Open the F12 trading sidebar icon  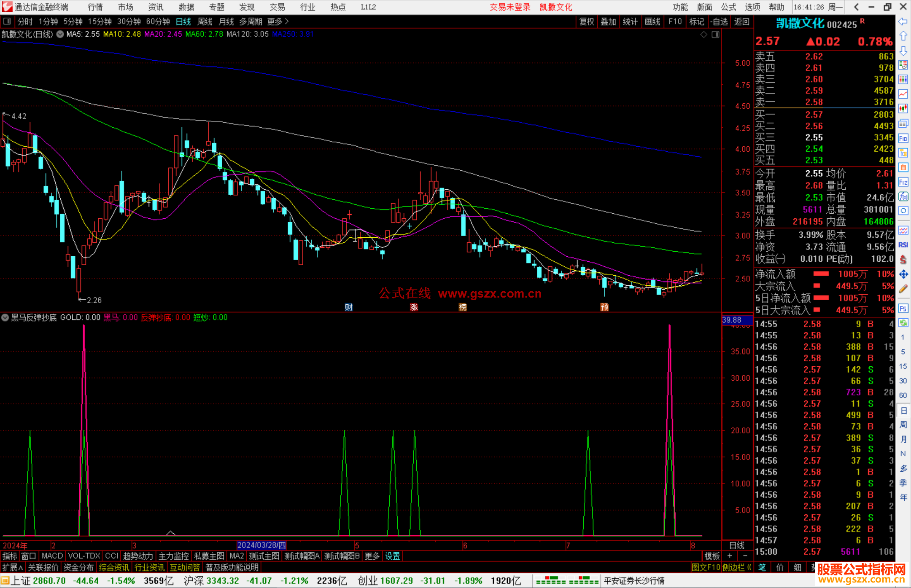point(903,182)
